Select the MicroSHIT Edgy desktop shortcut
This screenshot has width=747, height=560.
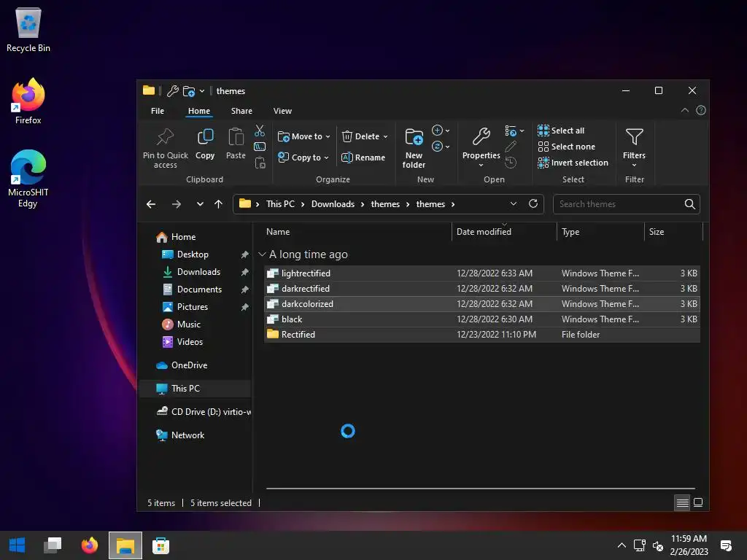28,179
